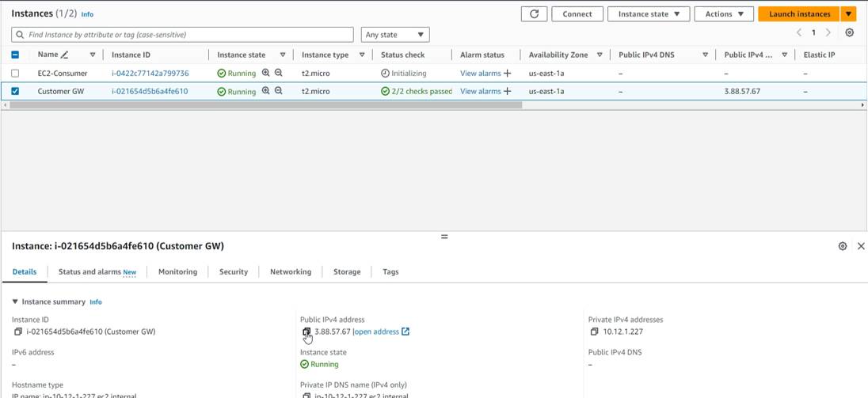The image size is (868, 398).
Task: Collapse the Instance summary section
Action: 15,301
